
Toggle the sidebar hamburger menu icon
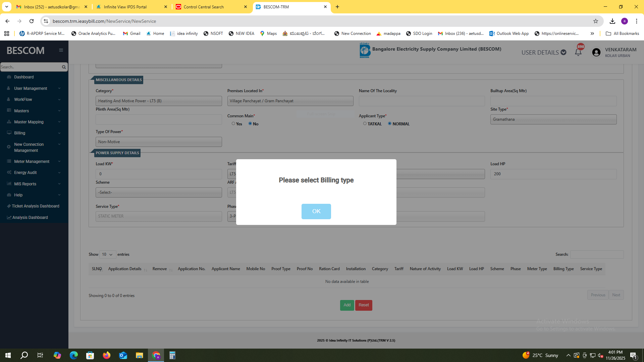pos(61,50)
